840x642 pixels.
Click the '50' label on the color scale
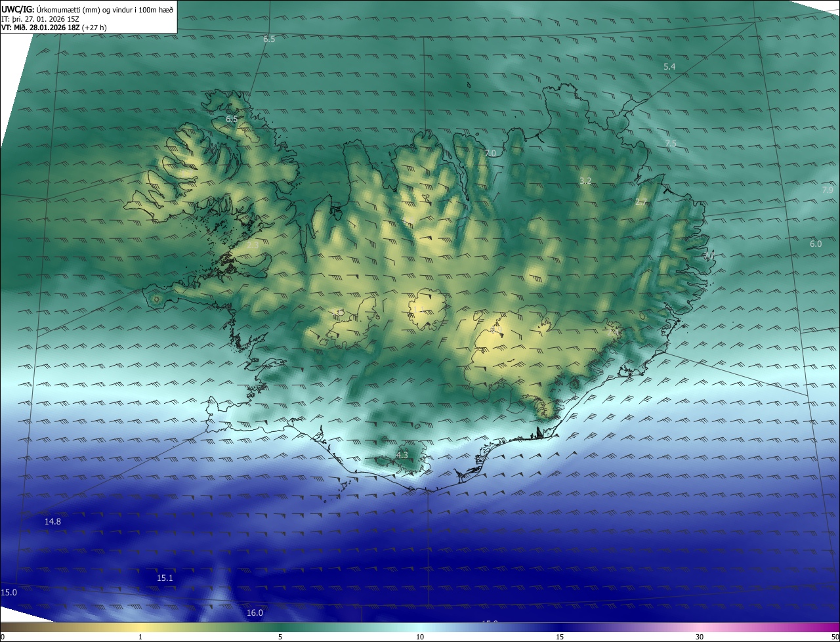coord(835,637)
